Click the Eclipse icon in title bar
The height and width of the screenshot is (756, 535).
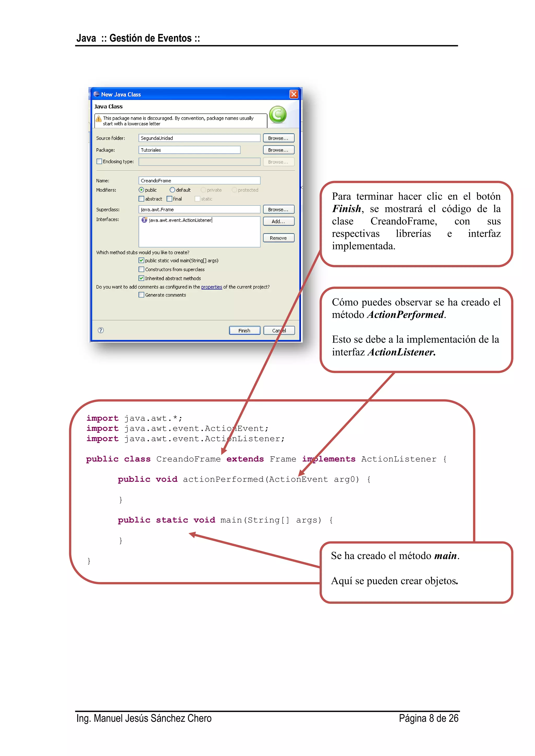[96, 94]
